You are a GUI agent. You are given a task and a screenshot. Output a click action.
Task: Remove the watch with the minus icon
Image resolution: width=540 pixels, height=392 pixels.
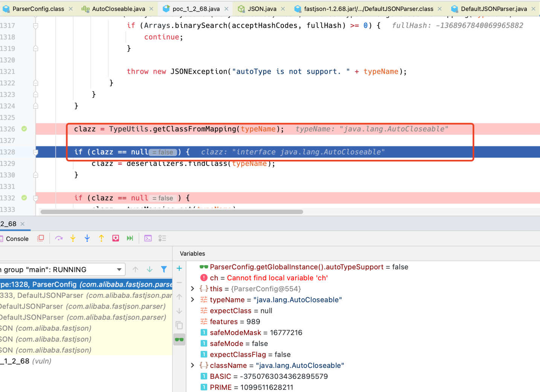[179, 283]
